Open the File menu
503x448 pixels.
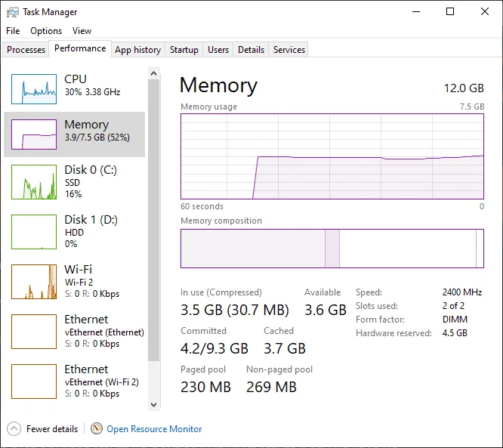[x=13, y=31]
